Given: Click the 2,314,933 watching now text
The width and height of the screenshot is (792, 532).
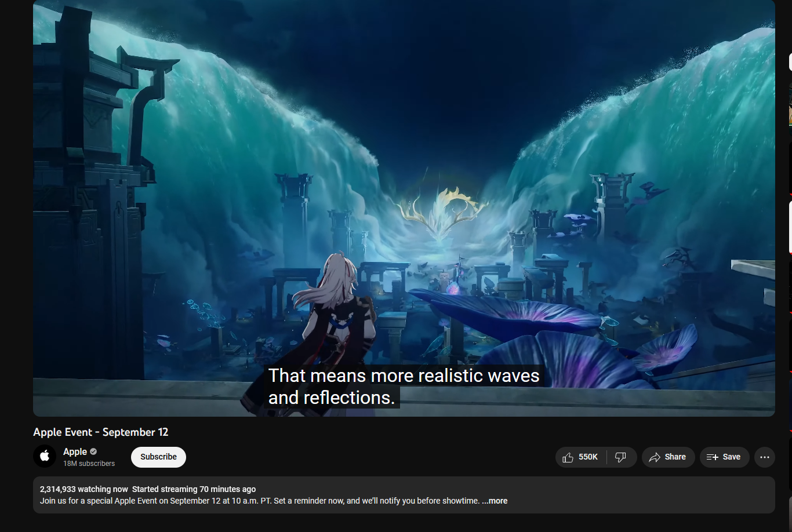Looking at the screenshot, I should [84, 489].
